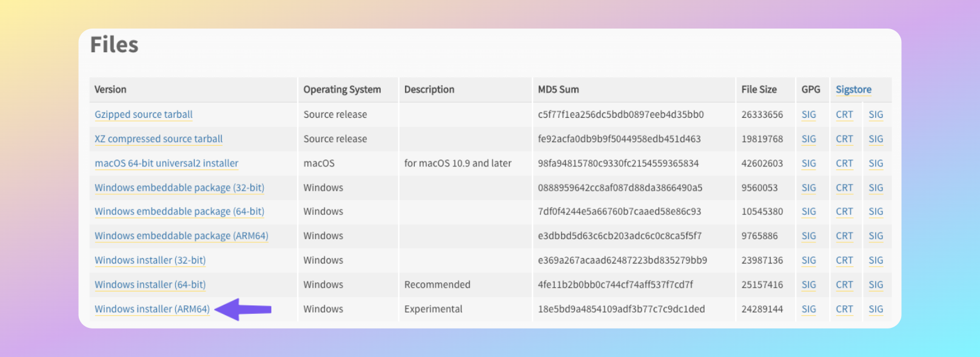Click macOS 64-bit universal2 installer link
This screenshot has width=980, height=357.
pyautogui.click(x=166, y=163)
